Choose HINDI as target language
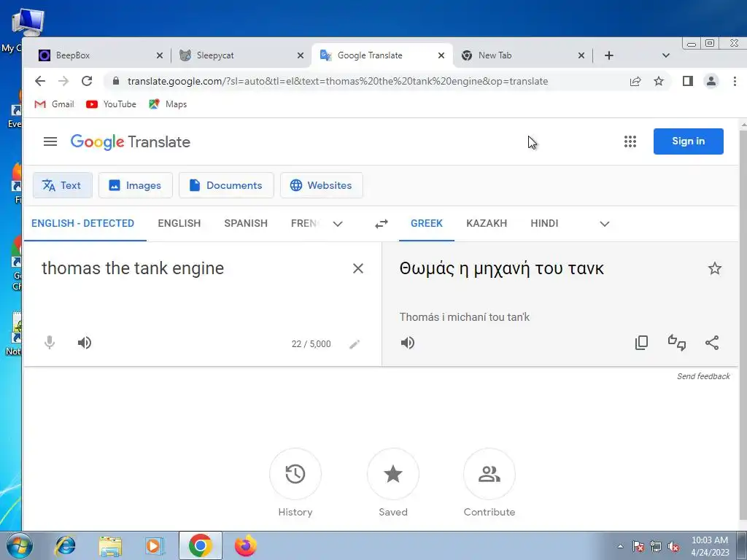Viewport: 747px width, 560px height. click(x=544, y=223)
